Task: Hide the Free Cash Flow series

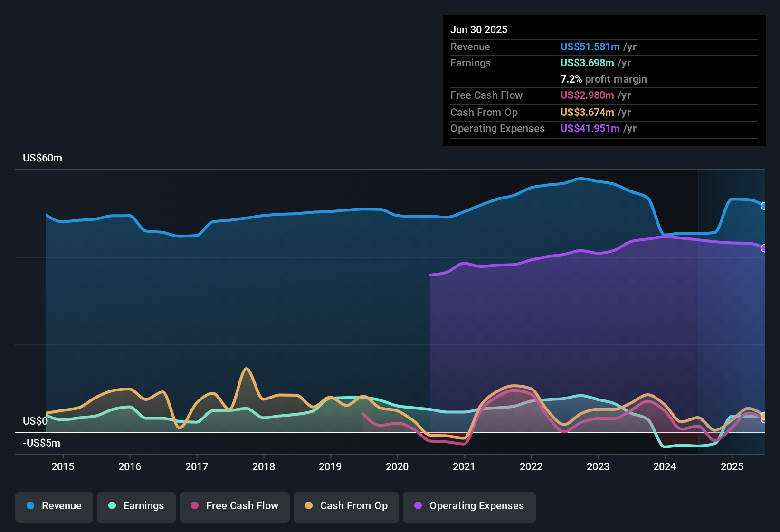Action: click(x=235, y=506)
